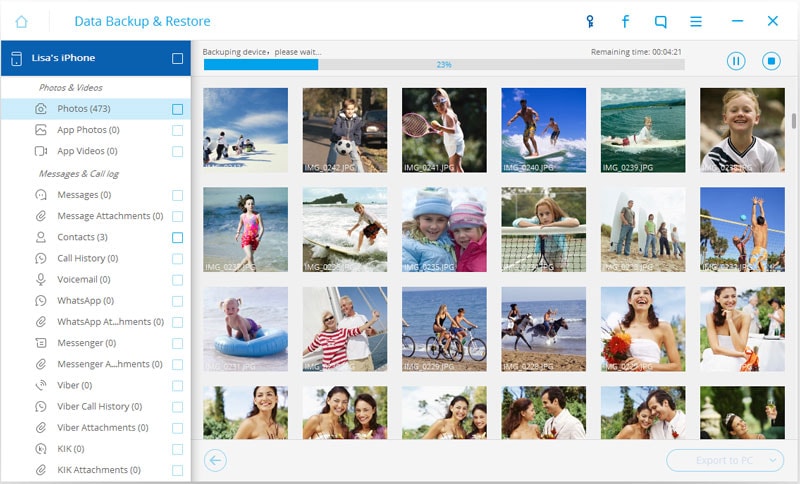Open the feedback chat icon

click(661, 21)
